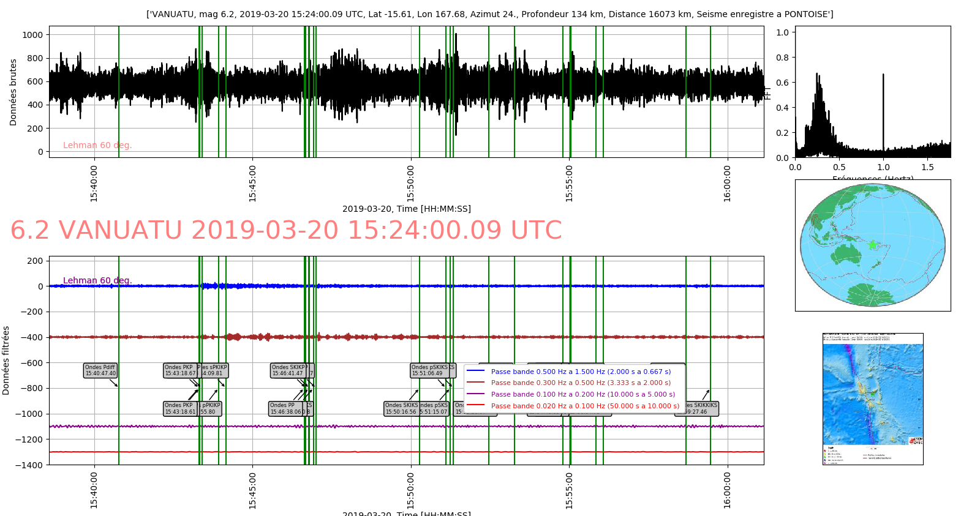The image size is (980, 516).
Task: Open the Vanuatu regional bathymetry map thumbnail
Action: pyautogui.click(x=872, y=398)
